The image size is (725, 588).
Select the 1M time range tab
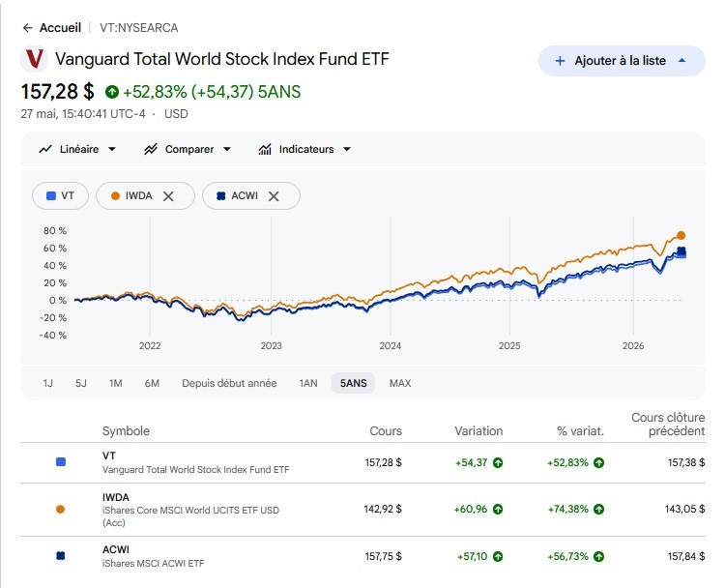click(116, 383)
